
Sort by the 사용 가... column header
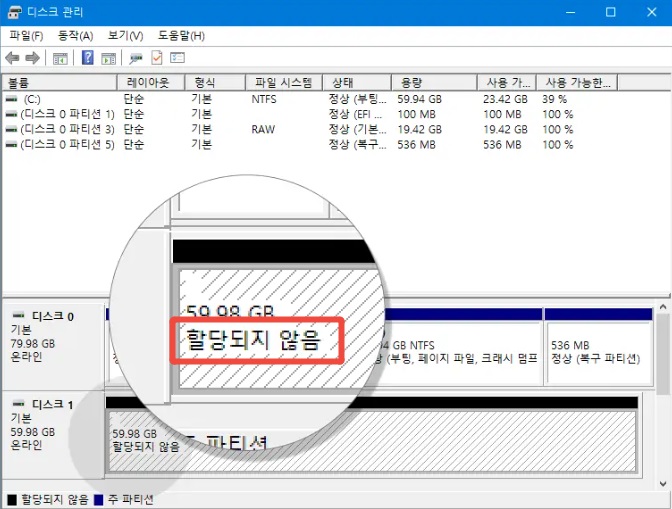[x=507, y=82]
